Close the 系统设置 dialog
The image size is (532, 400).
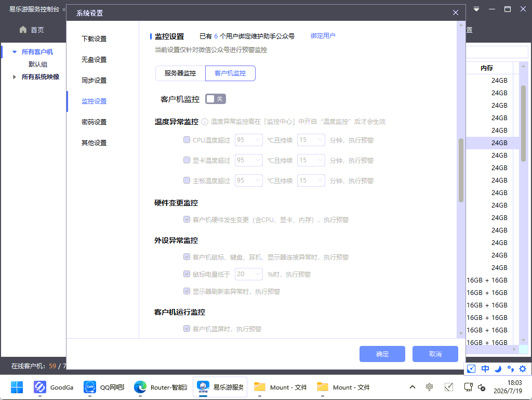click(x=455, y=12)
